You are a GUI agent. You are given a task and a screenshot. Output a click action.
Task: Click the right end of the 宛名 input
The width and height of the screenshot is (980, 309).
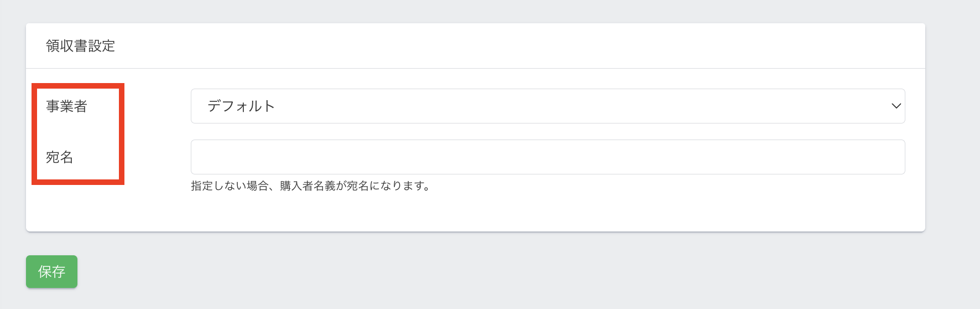pyautogui.click(x=890, y=157)
